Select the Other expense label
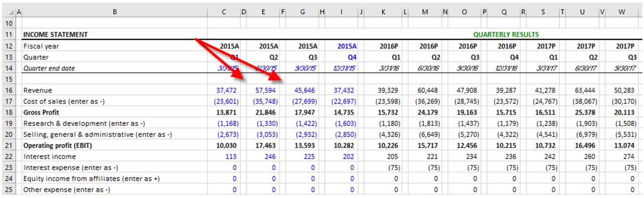644x198 pixels. (66, 189)
